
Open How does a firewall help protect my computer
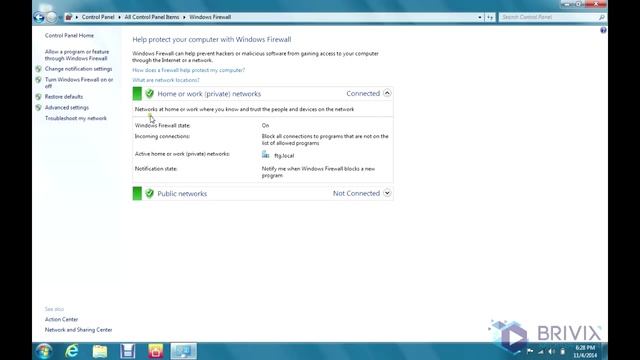(189, 70)
